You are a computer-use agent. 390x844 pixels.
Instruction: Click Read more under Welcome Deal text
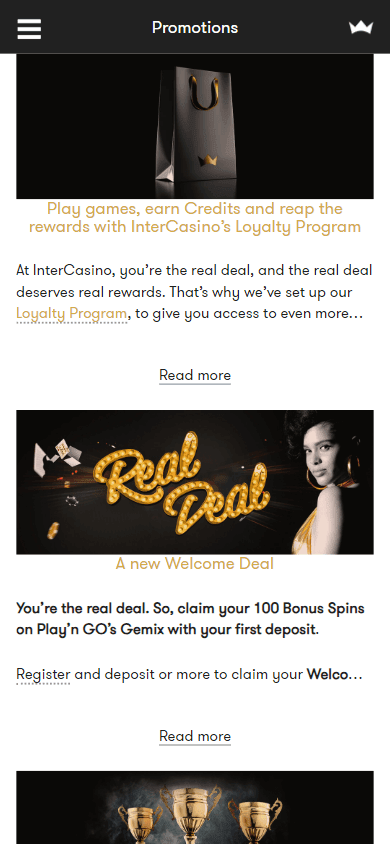pos(195,736)
